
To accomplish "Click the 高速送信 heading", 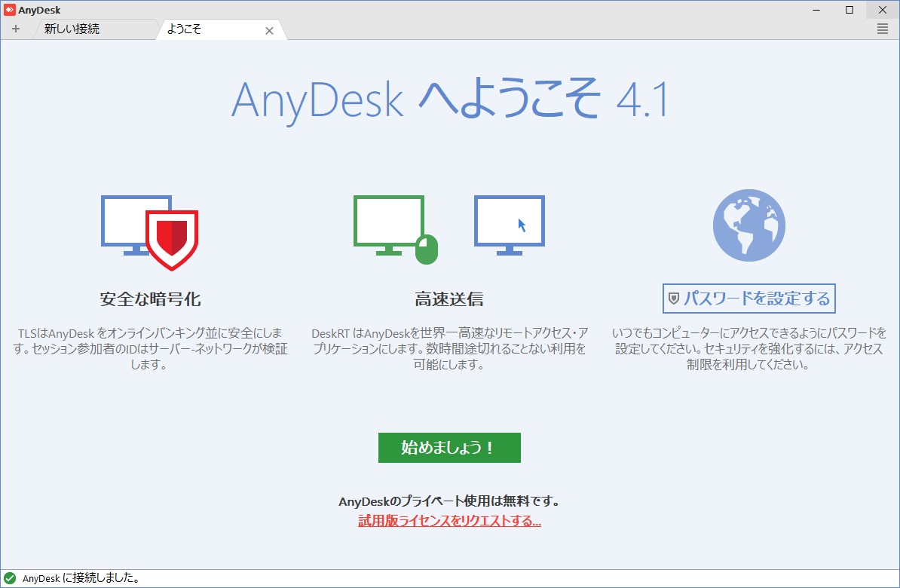I will [x=449, y=299].
